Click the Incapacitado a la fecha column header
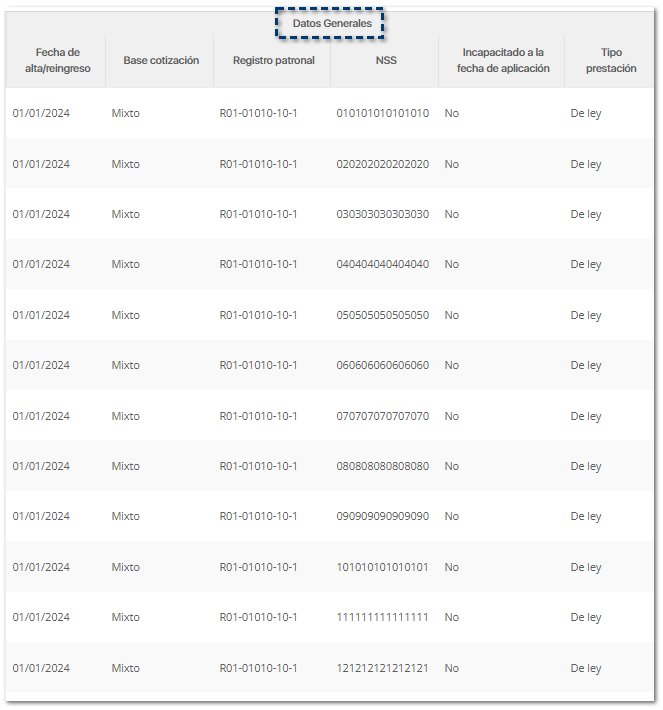Viewport: 663px width, 710px height. tap(503, 60)
